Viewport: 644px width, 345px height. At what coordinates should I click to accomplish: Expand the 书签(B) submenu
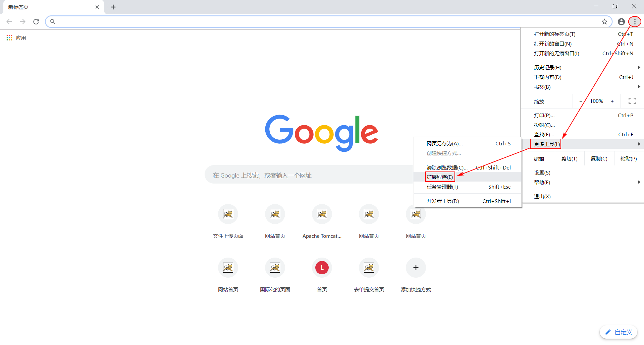(x=542, y=87)
